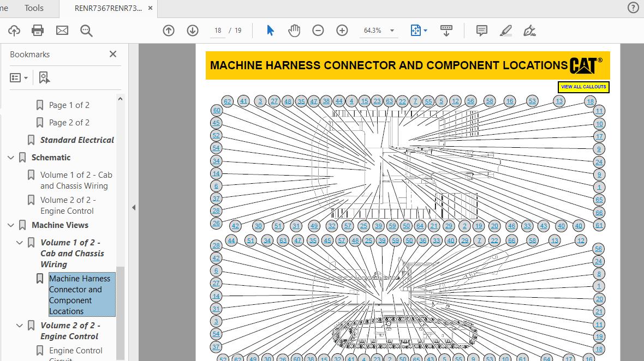Print the document using the printer icon
The width and height of the screenshot is (644, 361).
click(x=38, y=31)
